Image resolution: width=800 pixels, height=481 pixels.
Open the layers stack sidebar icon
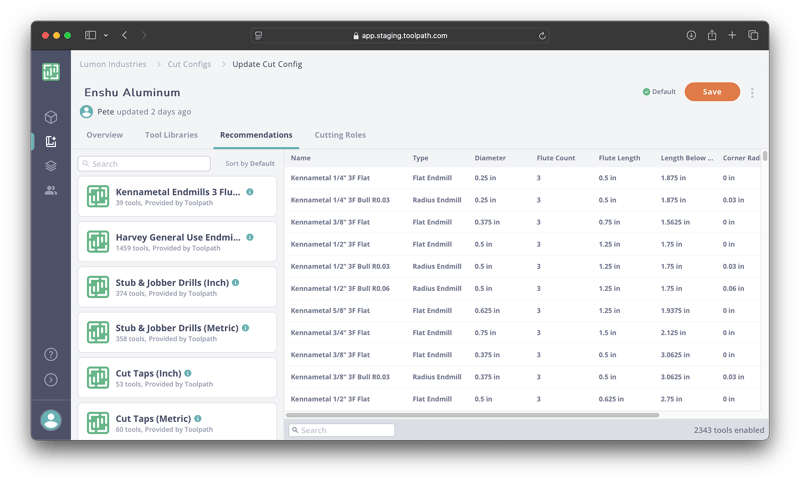pos(51,166)
